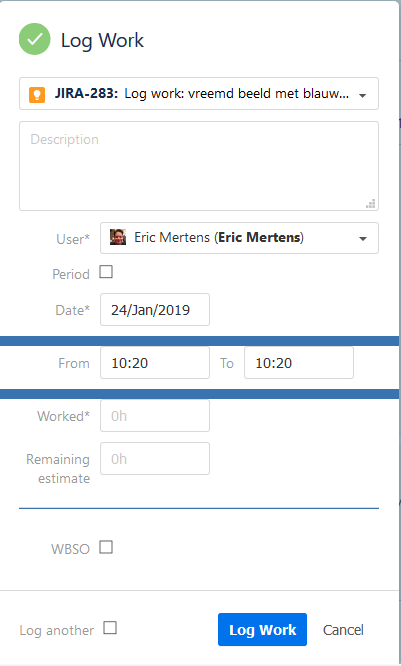Enable the Period checkbox
Screen dimensions: 401x666
coord(106,272)
